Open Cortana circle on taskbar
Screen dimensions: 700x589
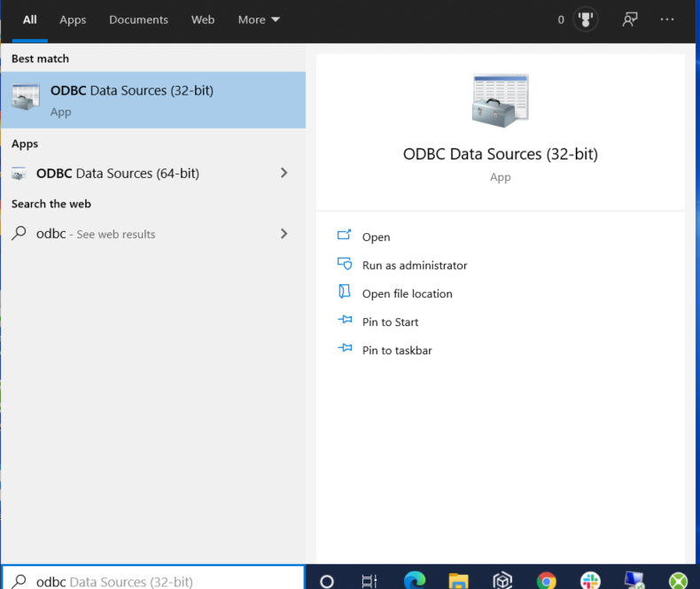(327, 581)
